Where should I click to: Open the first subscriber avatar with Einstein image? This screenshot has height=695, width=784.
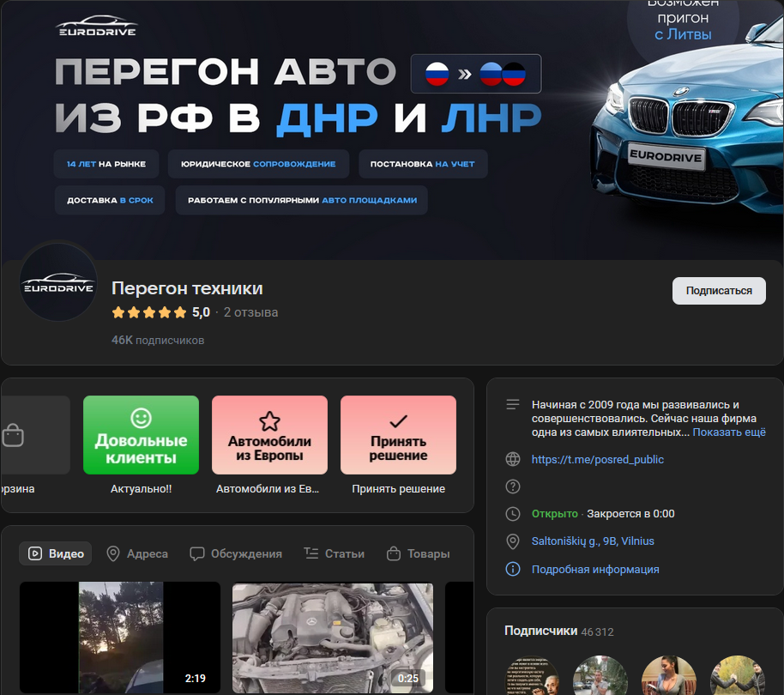532,675
